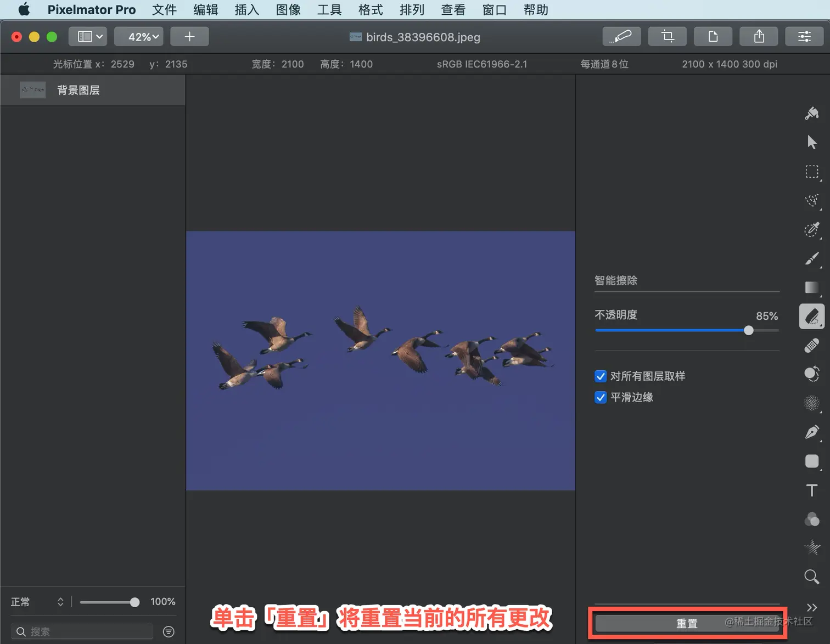
Task: Open the 格式 menu
Action: 371,10
